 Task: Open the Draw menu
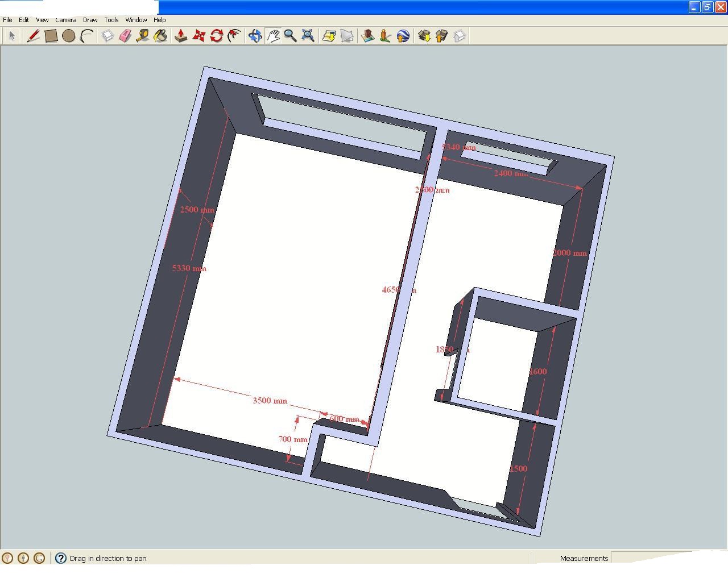(x=90, y=20)
